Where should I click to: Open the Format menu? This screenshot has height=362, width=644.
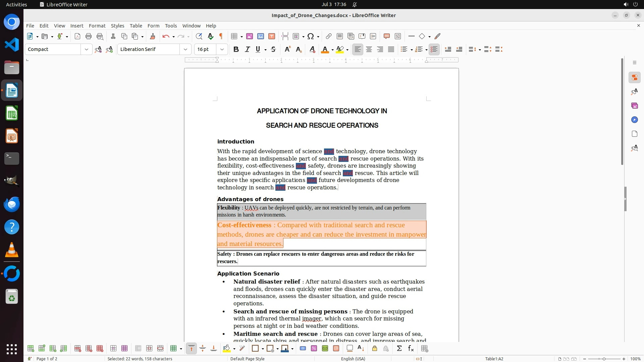point(97,26)
